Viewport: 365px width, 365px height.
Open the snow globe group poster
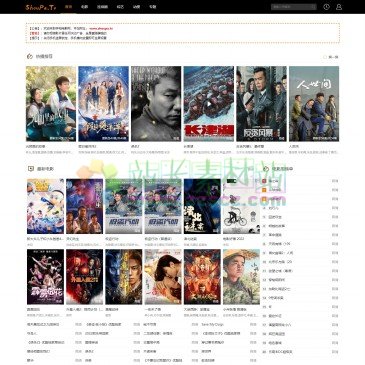tap(103, 104)
